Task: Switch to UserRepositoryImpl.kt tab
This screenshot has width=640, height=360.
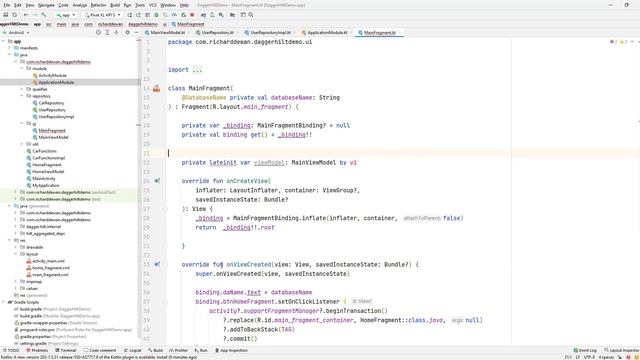Action: [x=270, y=32]
